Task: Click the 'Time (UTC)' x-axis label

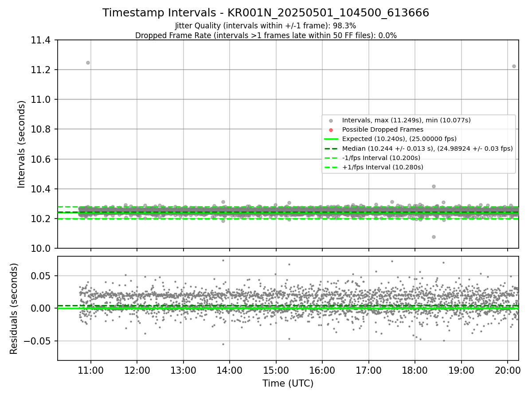Action: point(288,383)
